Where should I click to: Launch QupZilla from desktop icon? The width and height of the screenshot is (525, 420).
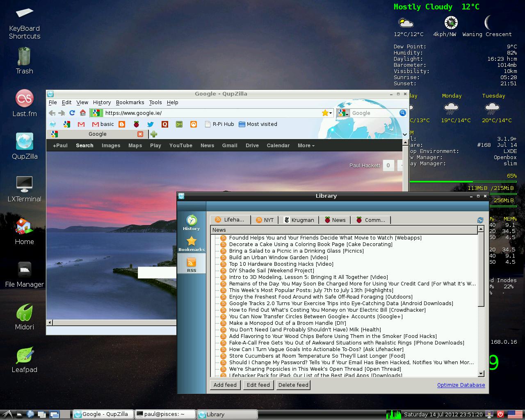25,146
